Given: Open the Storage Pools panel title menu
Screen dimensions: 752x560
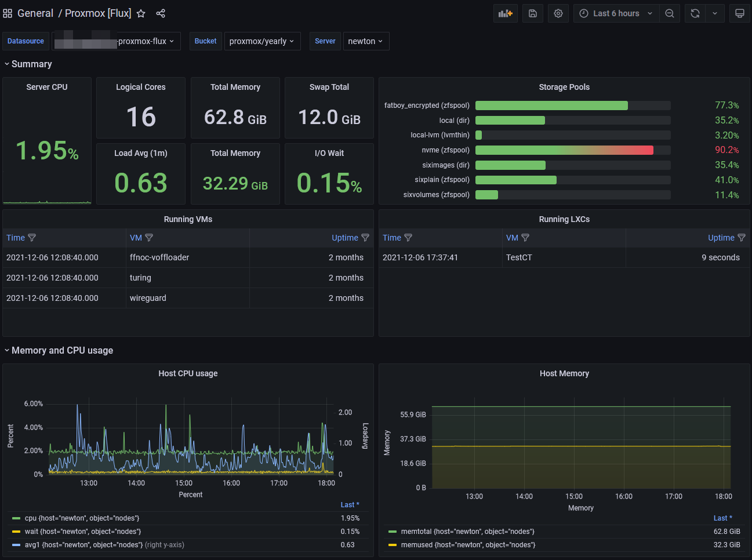Looking at the screenshot, I should [564, 87].
